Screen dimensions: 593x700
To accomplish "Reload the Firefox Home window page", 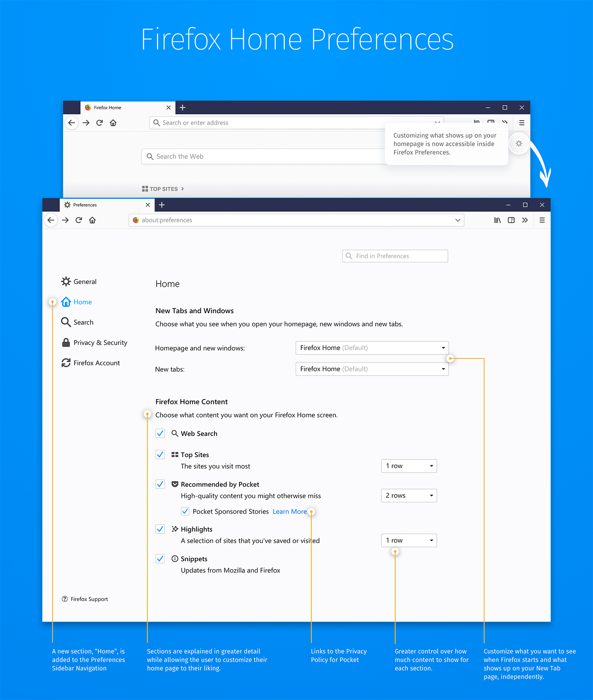I will (x=100, y=123).
